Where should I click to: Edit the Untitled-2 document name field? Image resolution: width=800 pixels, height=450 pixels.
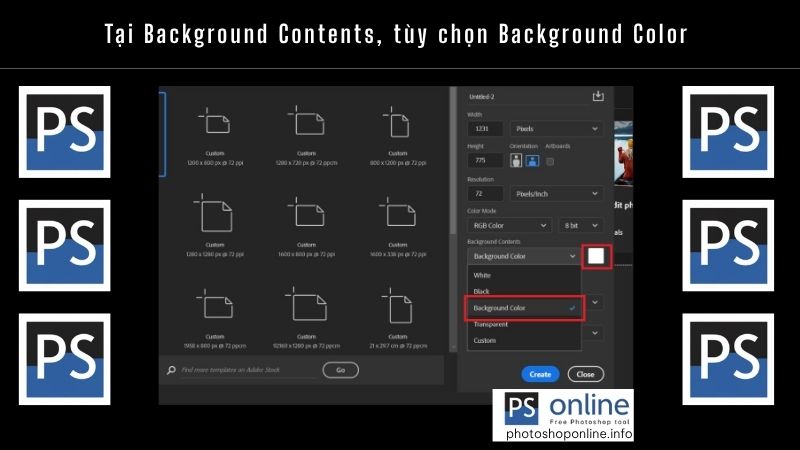point(527,96)
